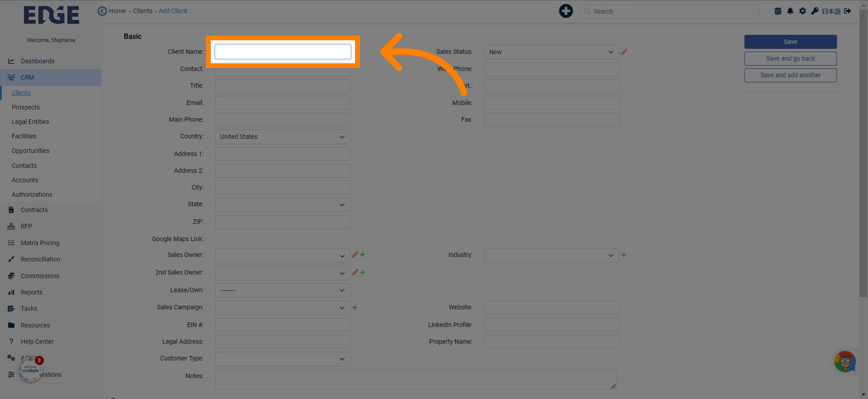Open Reconciliation in the sidebar

[x=51, y=259]
